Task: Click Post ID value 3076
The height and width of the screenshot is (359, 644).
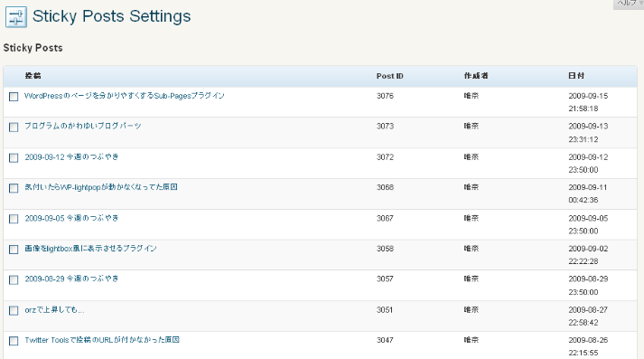Action: [x=385, y=96]
